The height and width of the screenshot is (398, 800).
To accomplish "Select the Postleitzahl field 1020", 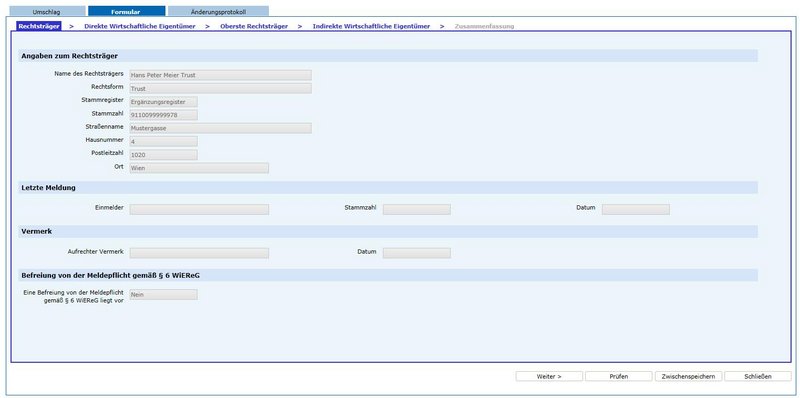I will coord(163,155).
